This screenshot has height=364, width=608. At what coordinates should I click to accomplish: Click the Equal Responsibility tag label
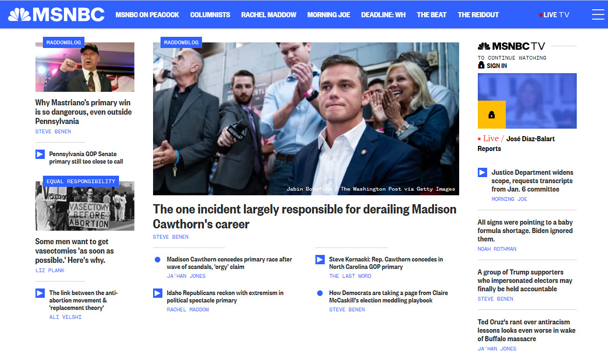(81, 181)
